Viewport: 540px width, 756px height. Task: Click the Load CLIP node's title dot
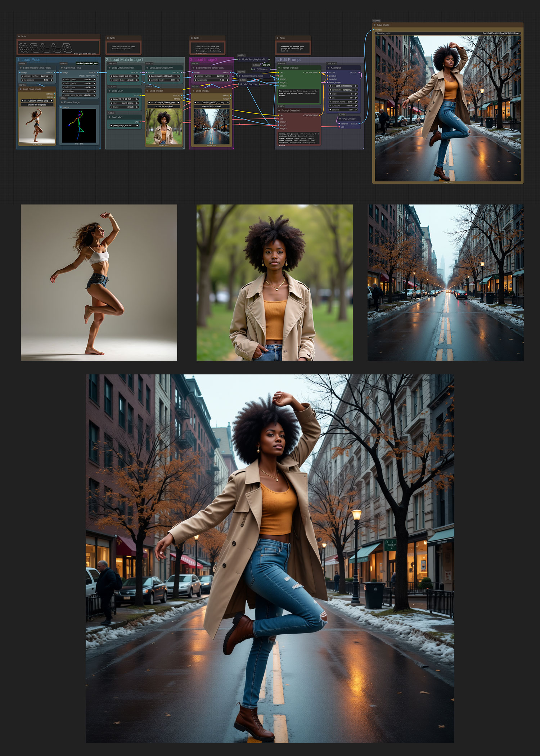pos(109,91)
